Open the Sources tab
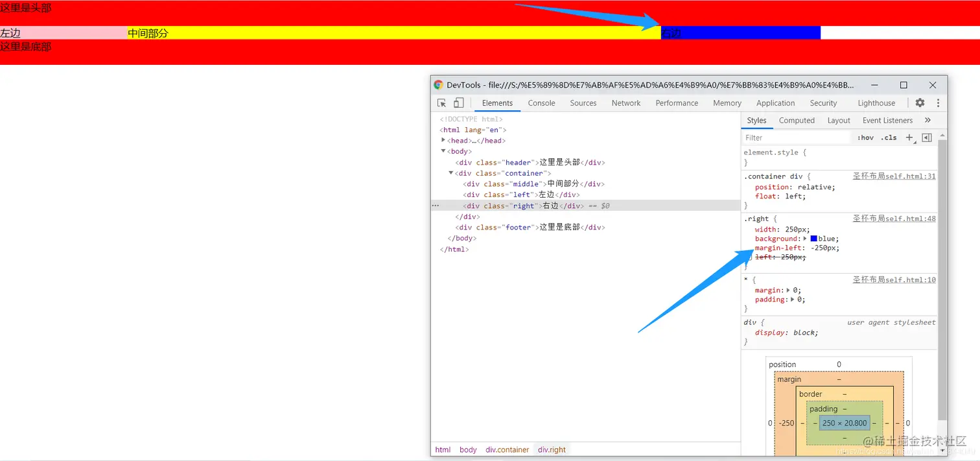 coord(583,103)
